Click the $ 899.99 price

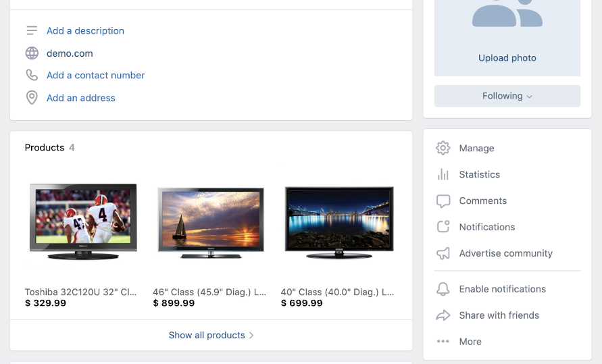(174, 303)
